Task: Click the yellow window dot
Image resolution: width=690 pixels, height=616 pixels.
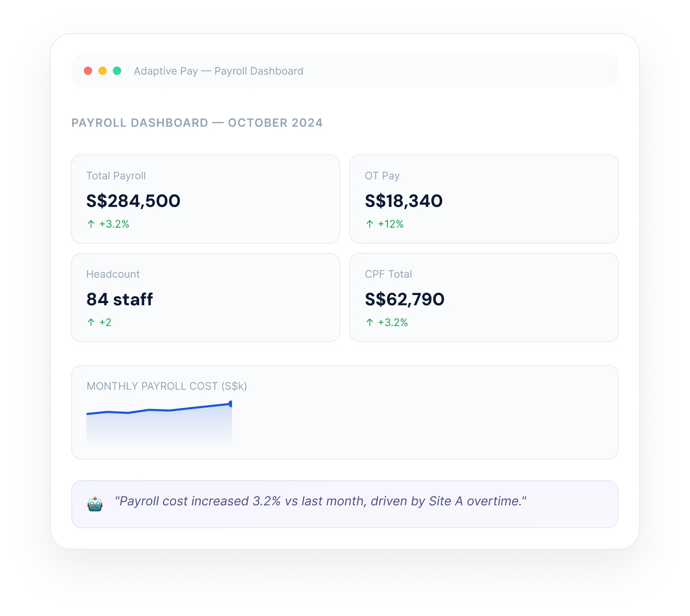Action: 103,71
